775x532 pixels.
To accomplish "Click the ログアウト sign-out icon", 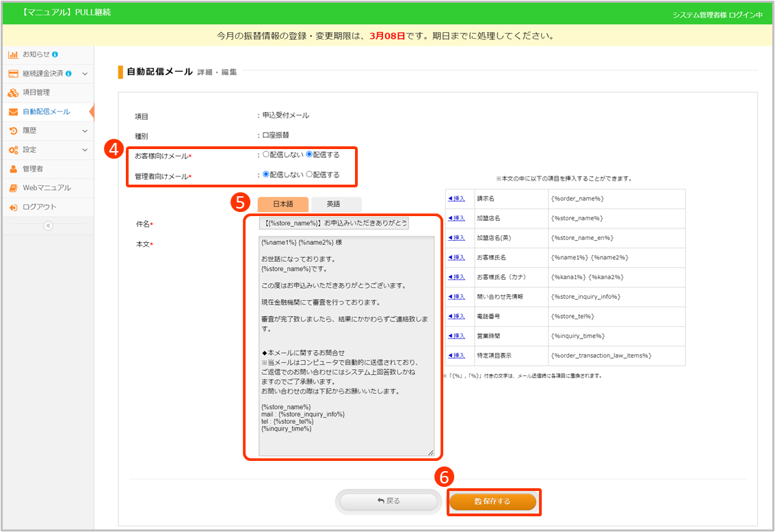I will click(x=13, y=207).
